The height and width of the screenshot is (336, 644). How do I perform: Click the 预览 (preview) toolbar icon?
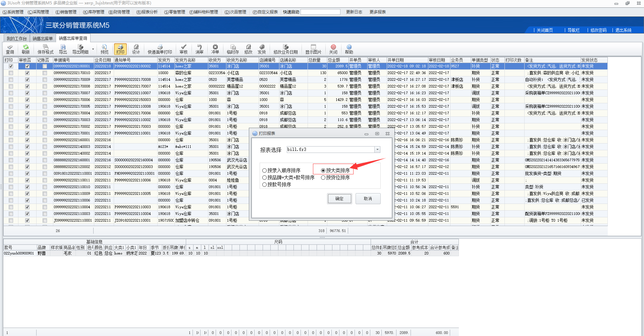[105, 49]
